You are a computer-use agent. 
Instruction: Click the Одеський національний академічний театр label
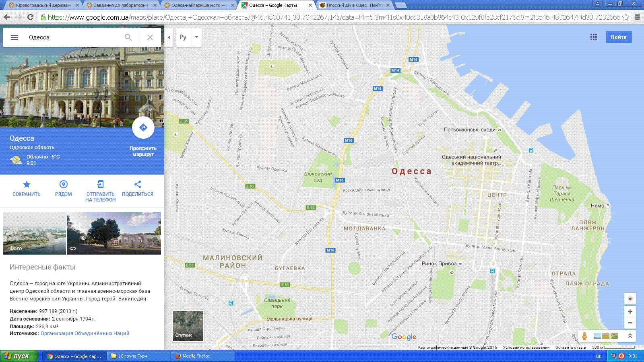point(472,160)
